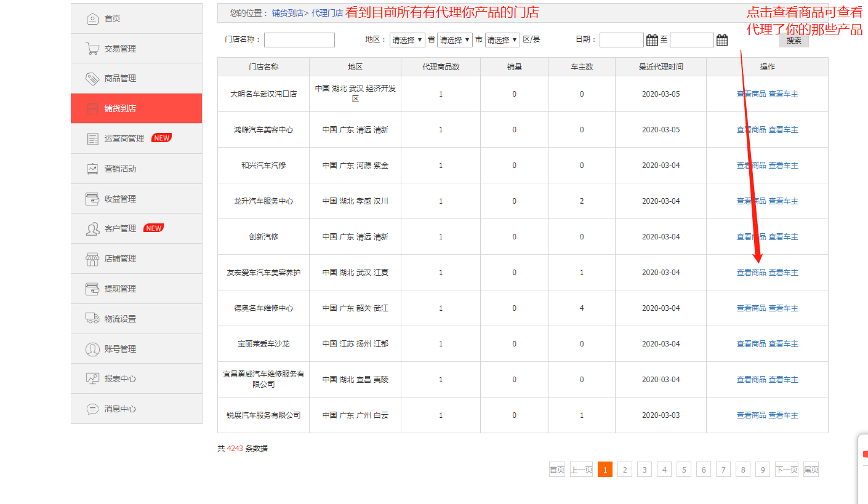Jump to 尾页 last page
Screen dimensions: 868x504
coord(811,469)
